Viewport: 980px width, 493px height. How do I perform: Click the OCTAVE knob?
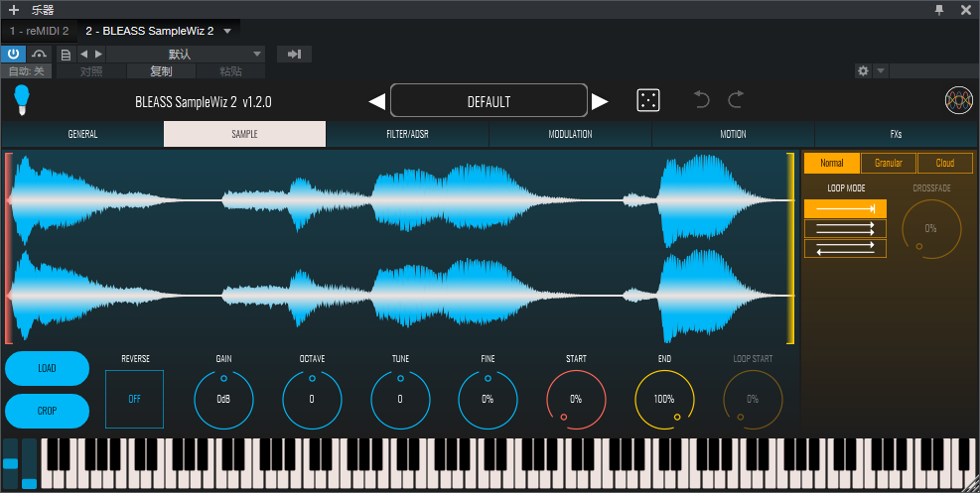click(x=312, y=400)
